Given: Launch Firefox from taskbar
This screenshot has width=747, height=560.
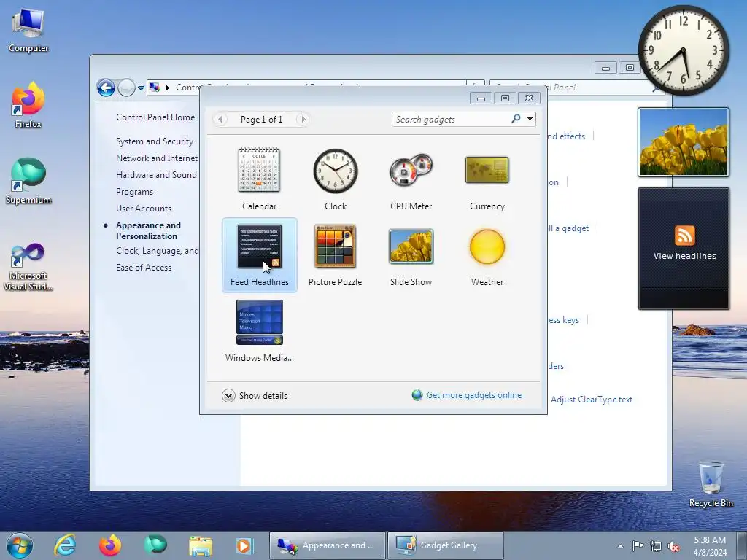Looking at the screenshot, I should tap(110, 545).
